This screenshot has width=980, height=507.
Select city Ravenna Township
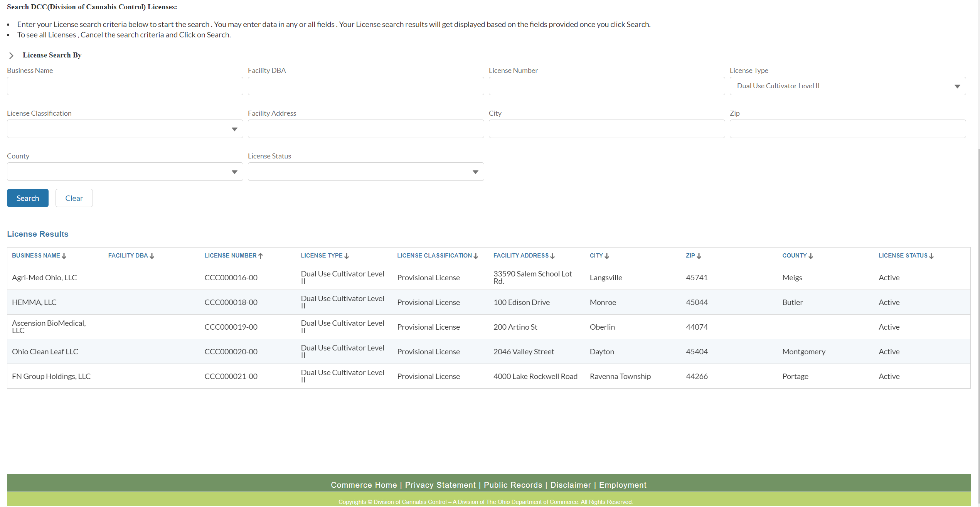pyautogui.click(x=620, y=376)
